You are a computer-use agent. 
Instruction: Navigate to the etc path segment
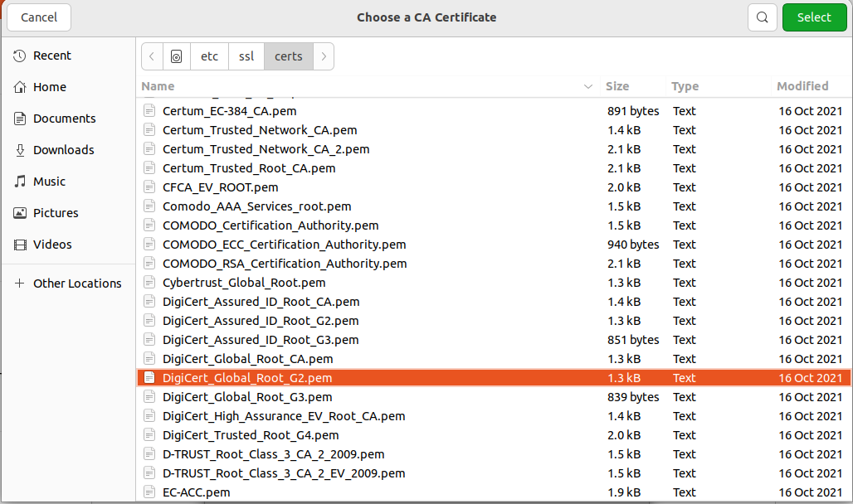tap(209, 56)
